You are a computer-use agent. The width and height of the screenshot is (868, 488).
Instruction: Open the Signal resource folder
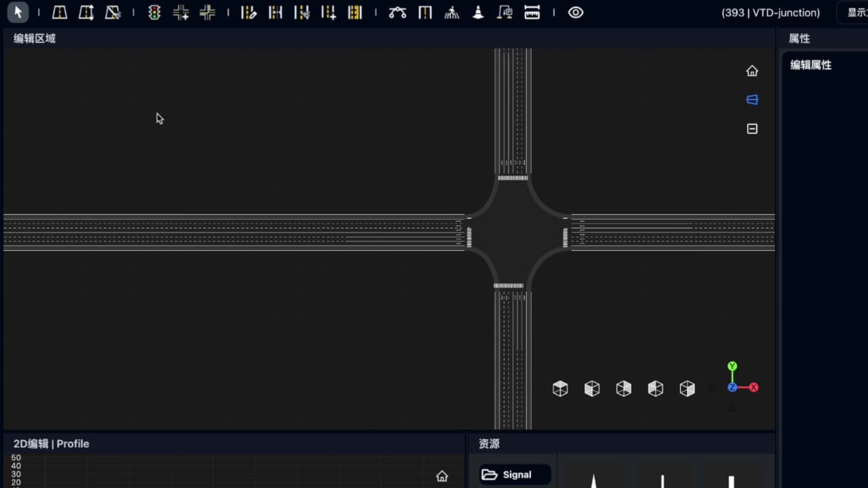point(515,474)
